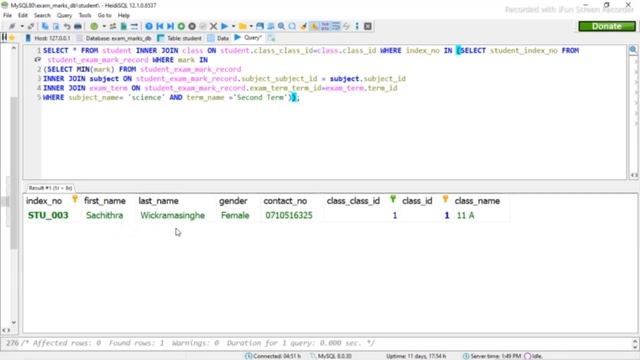Expand the load SQL file dropdown arrow
This screenshot has height=360, width=640.
(x=251, y=26)
